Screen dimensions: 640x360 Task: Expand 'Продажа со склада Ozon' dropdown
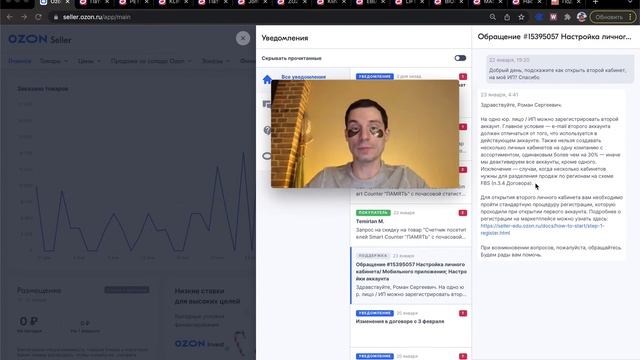tap(151, 61)
